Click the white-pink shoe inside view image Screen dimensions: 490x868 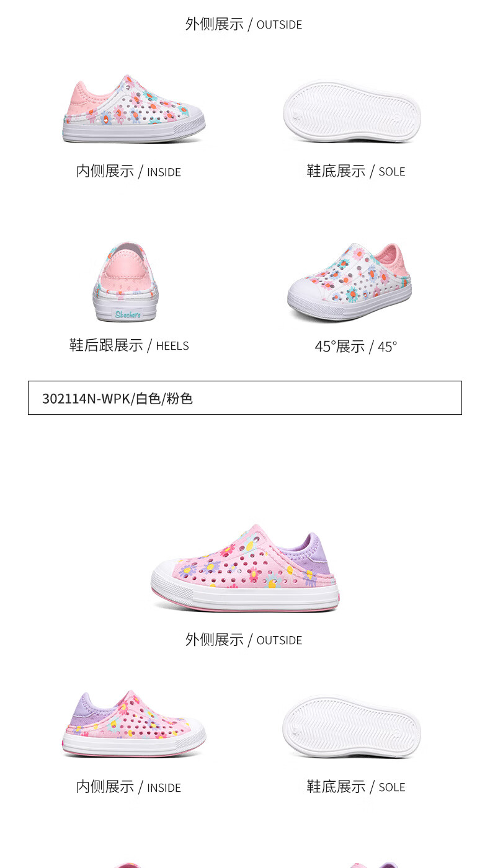(133, 109)
